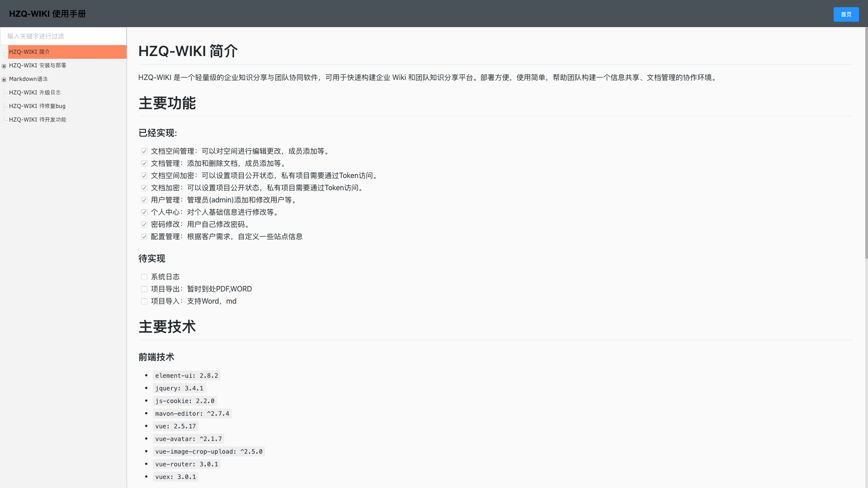Toggle the 个人中心 checkbox
The height and width of the screenshot is (488, 868).
pos(144,212)
